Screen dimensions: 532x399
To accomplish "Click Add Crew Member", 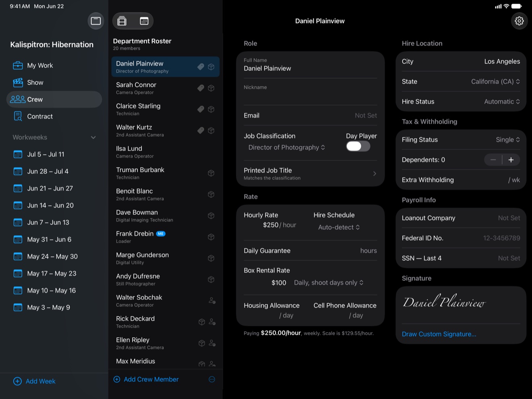I will coord(146,379).
